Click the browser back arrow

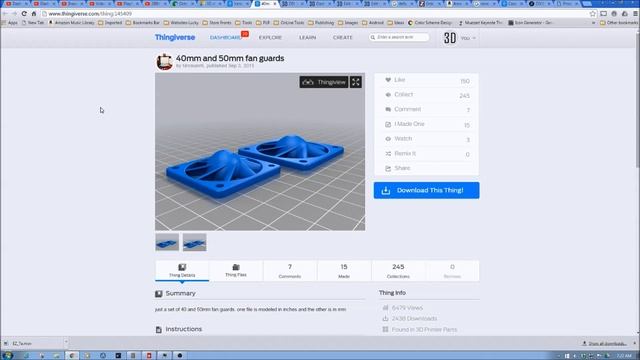pos(5,13)
